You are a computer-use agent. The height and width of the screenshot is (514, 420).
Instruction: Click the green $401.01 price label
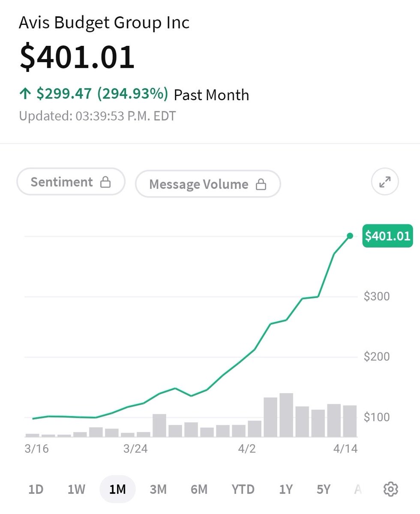pyautogui.click(x=388, y=236)
